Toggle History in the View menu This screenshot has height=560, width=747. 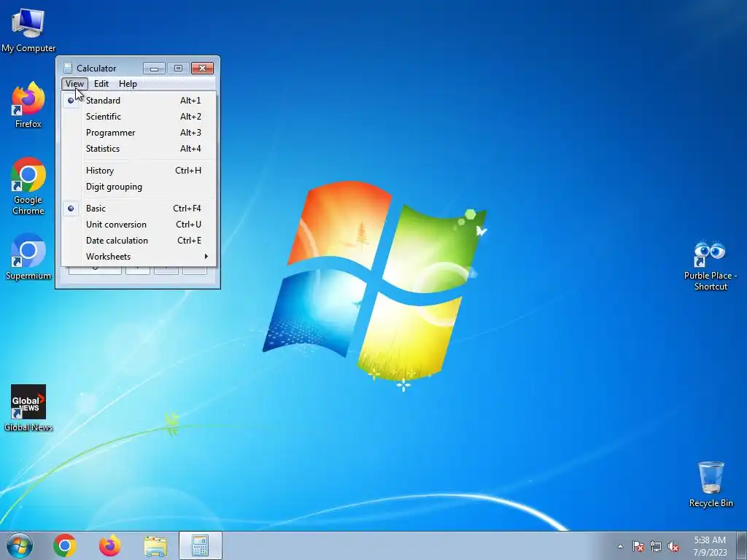(138, 171)
